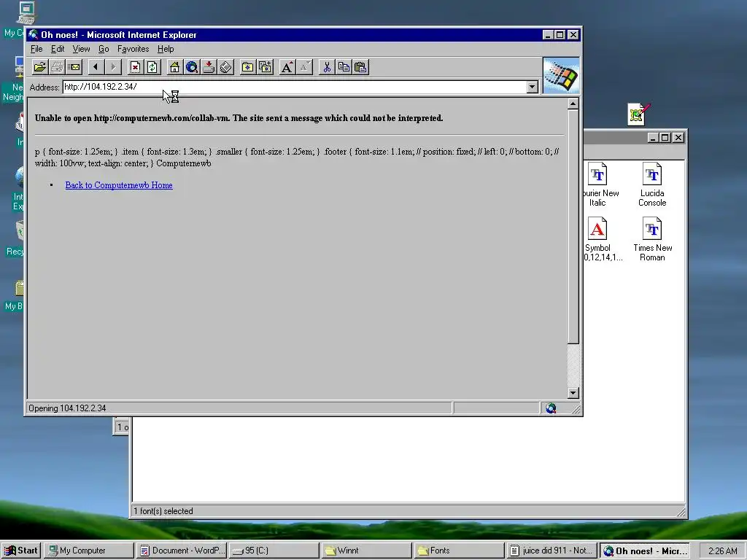
Task: Click Search the Internet globe icon
Action: click(x=192, y=67)
